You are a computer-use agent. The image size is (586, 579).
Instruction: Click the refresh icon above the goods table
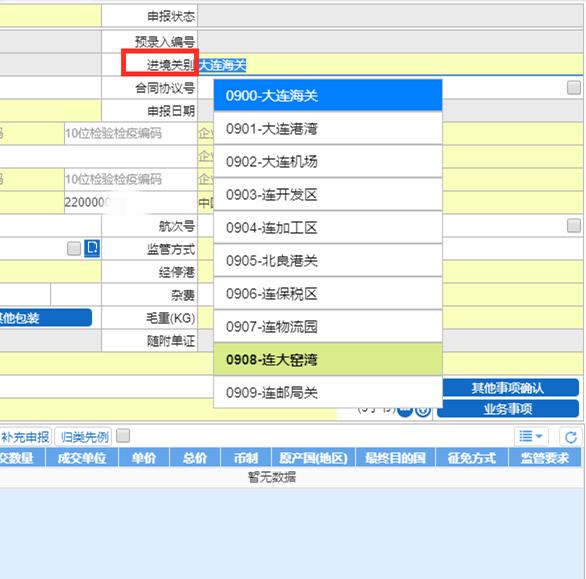[571, 437]
